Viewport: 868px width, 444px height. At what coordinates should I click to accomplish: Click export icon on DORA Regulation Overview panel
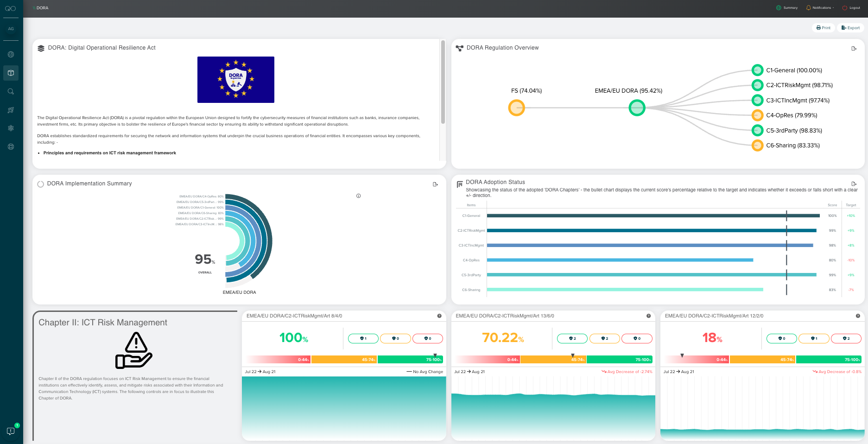[854, 48]
